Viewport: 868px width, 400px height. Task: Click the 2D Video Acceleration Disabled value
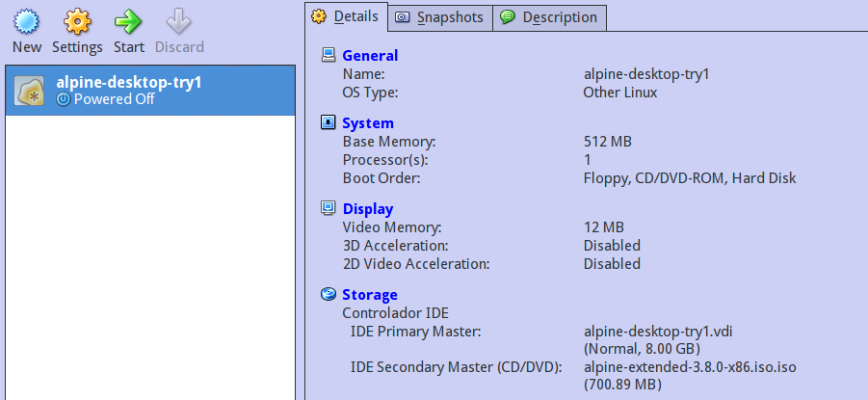(612, 264)
